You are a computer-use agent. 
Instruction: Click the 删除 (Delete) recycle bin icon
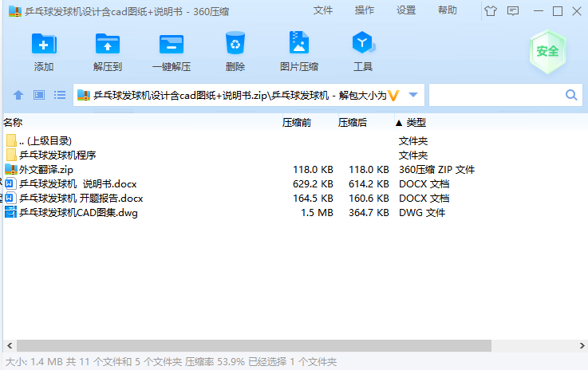[235, 43]
